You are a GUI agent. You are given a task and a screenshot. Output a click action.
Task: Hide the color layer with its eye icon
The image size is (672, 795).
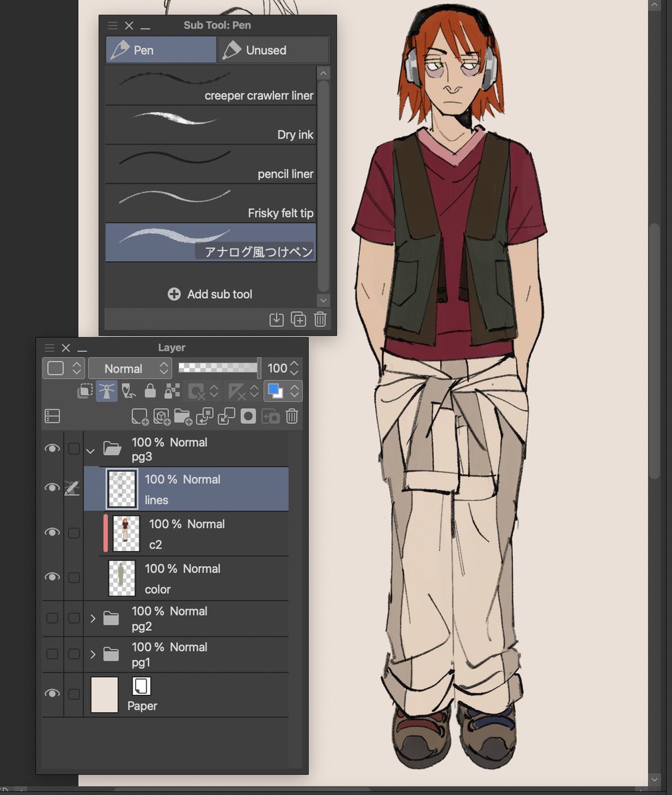[x=52, y=577]
